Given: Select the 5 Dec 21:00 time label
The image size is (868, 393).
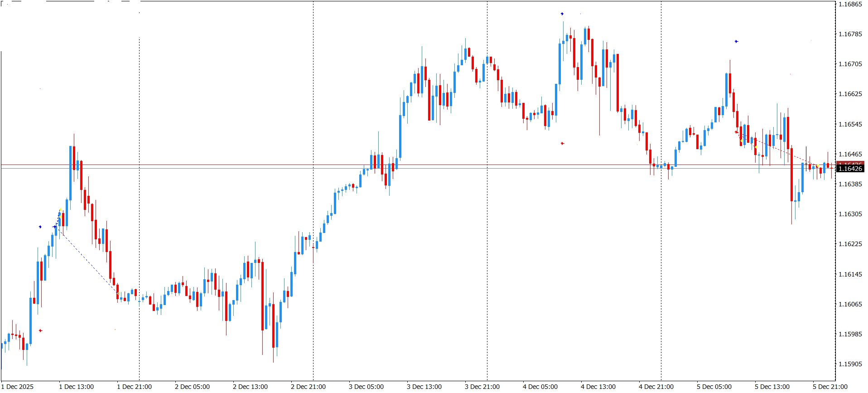Looking at the screenshot, I should (x=830, y=387).
